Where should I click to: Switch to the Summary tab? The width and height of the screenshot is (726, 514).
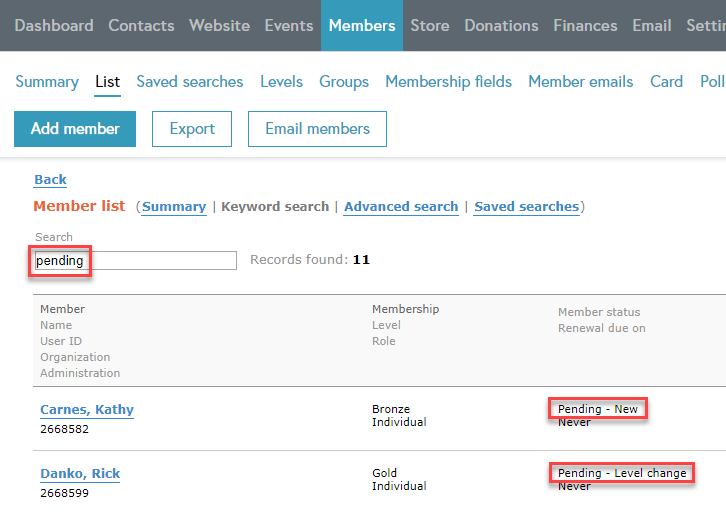(47, 82)
